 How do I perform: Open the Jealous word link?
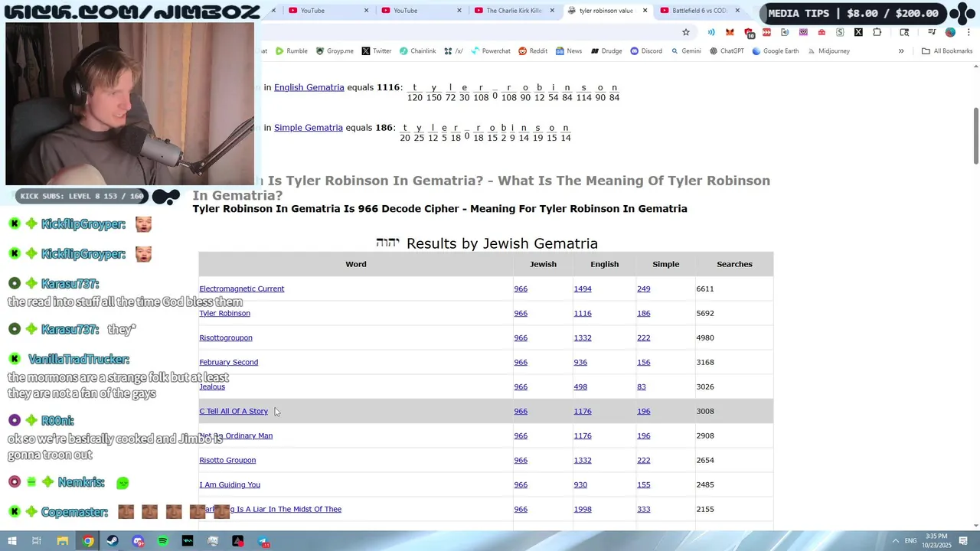coord(212,386)
